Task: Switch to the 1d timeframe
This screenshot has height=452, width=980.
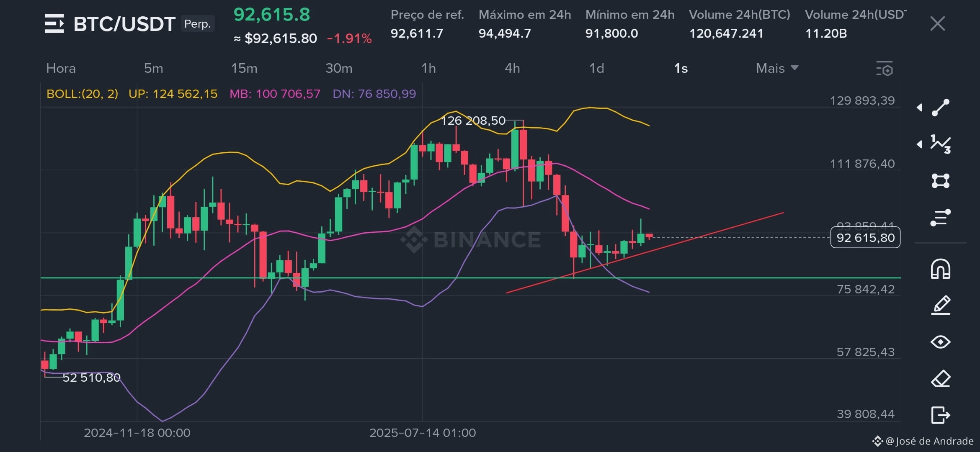Action: pos(597,68)
